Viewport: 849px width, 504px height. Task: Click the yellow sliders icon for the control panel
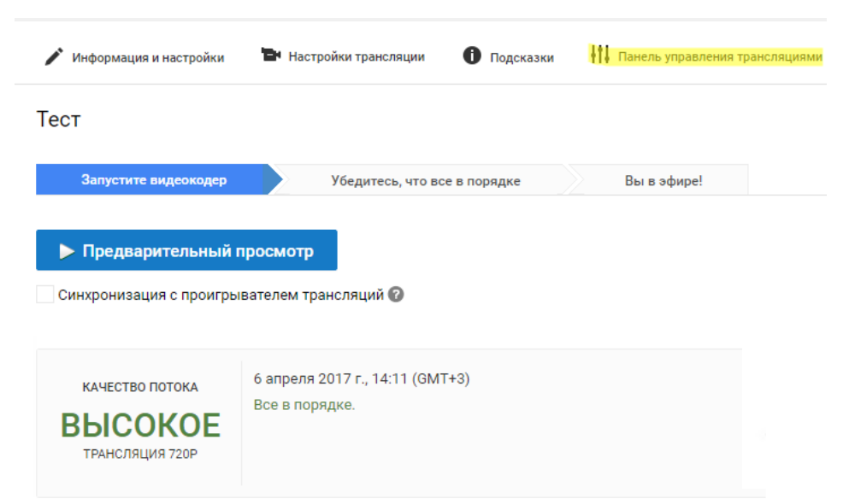click(x=600, y=56)
